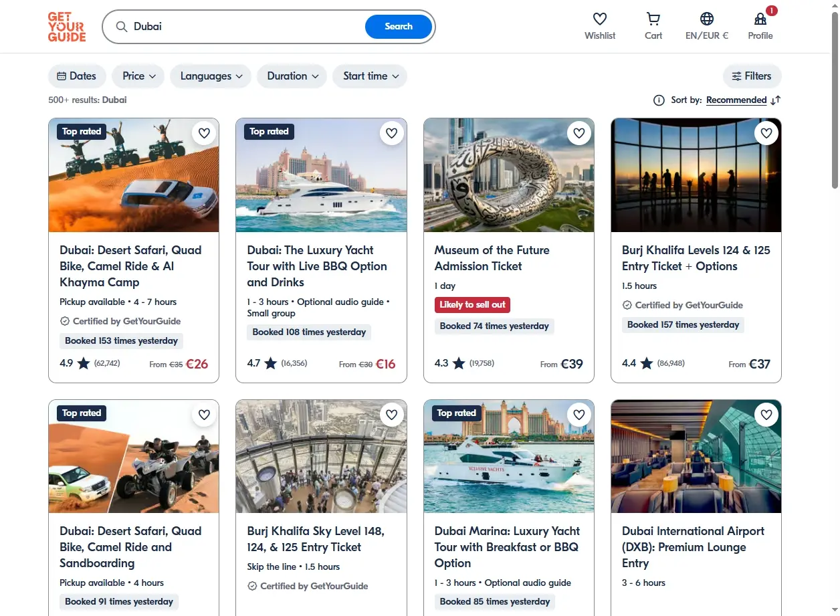The height and width of the screenshot is (616, 840).
Task: Click the €16 discounted price
Action: [x=385, y=365]
